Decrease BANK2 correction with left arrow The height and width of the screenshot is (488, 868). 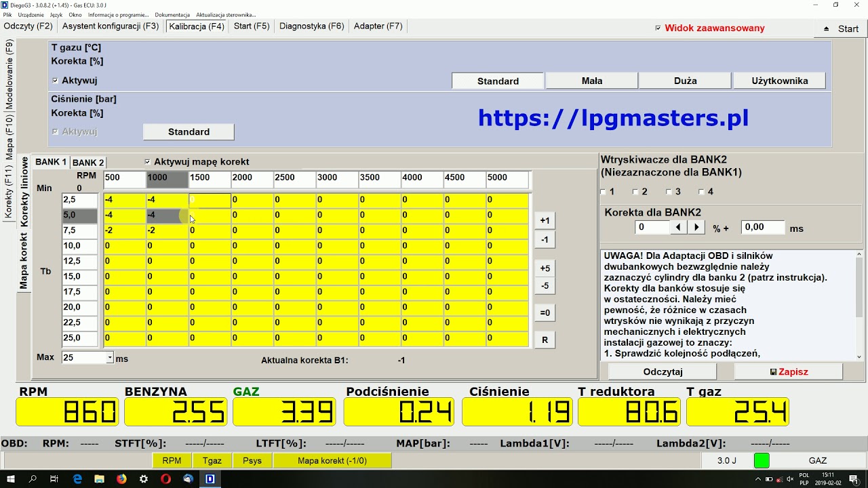678,228
